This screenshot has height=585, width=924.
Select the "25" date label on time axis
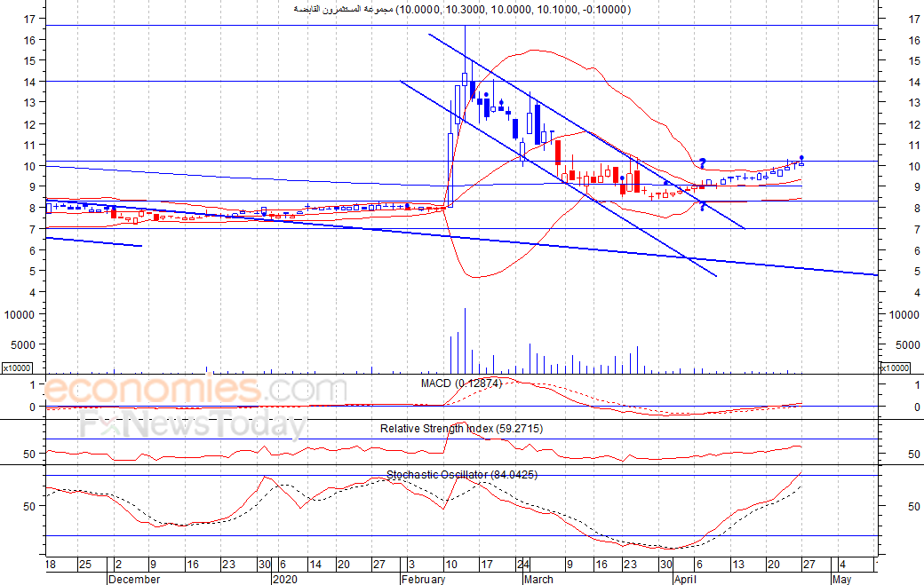(85, 565)
